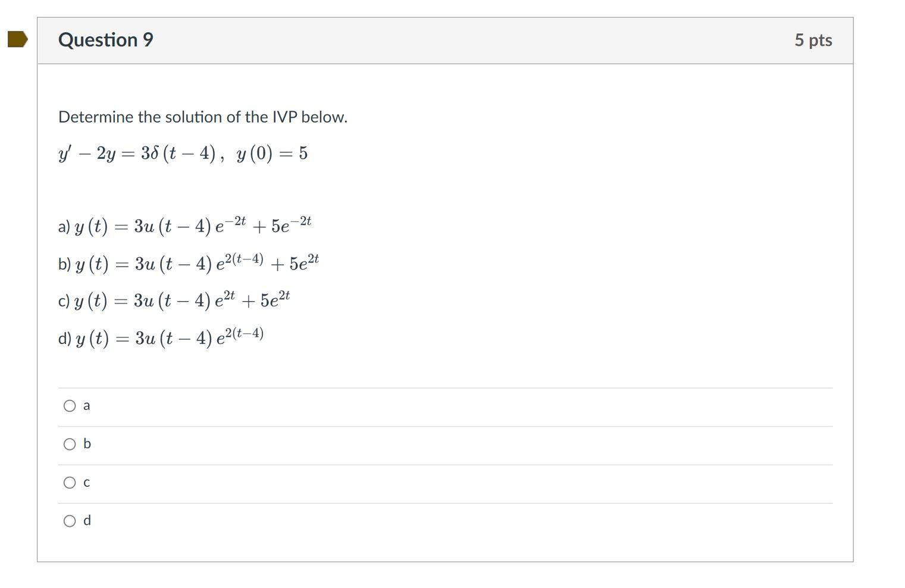905x588 pixels.
Task: Select the radio button for answer b
Action: (x=70, y=443)
